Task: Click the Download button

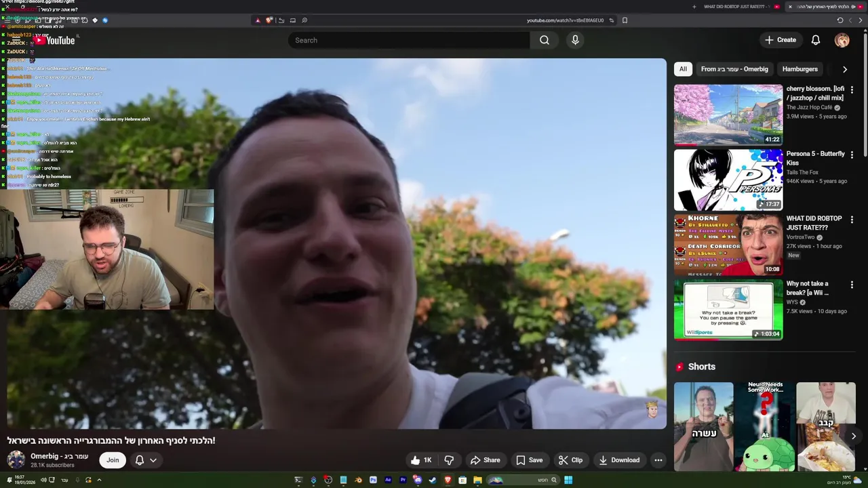Action: coord(618,460)
